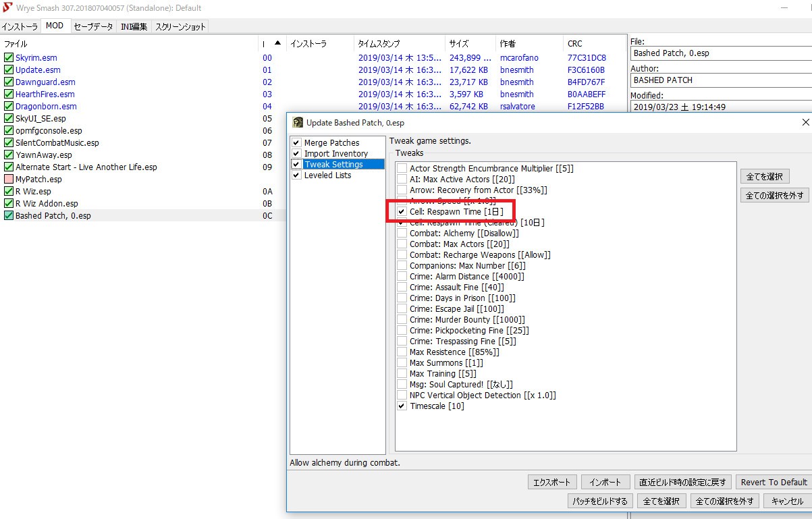The width and height of the screenshot is (812, 519).
Task: Open the INI編集 tab
Action: pyautogui.click(x=134, y=26)
